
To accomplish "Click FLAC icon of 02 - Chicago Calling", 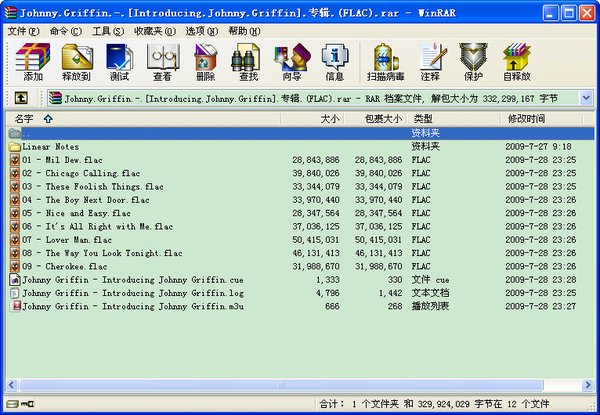I will 15,173.
